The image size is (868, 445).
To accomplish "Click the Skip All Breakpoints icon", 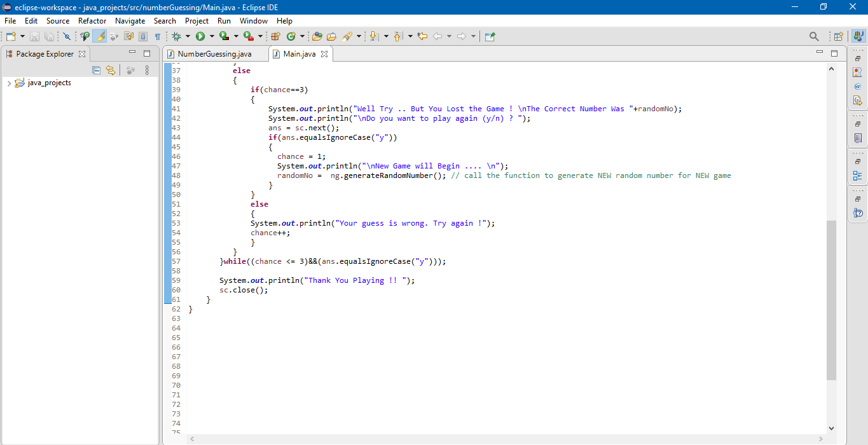I will tap(67, 36).
